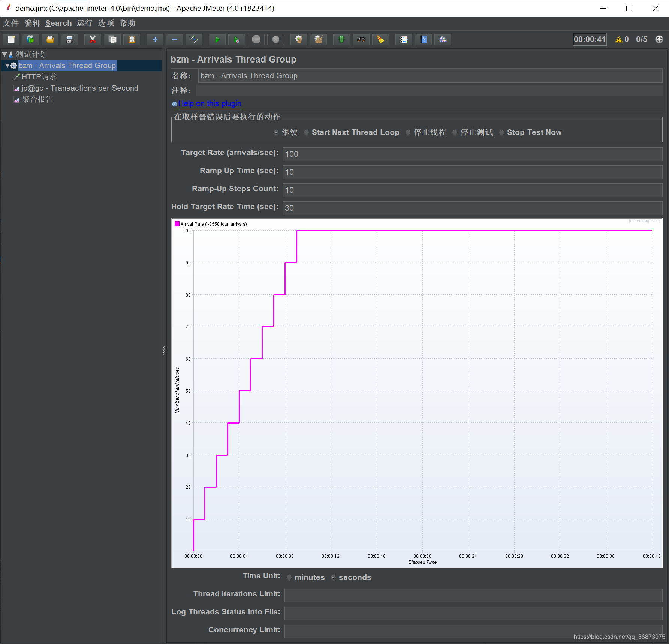Screen dimensions: 669x644
Task: Set time unit to minutes
Action: (305, 577)
